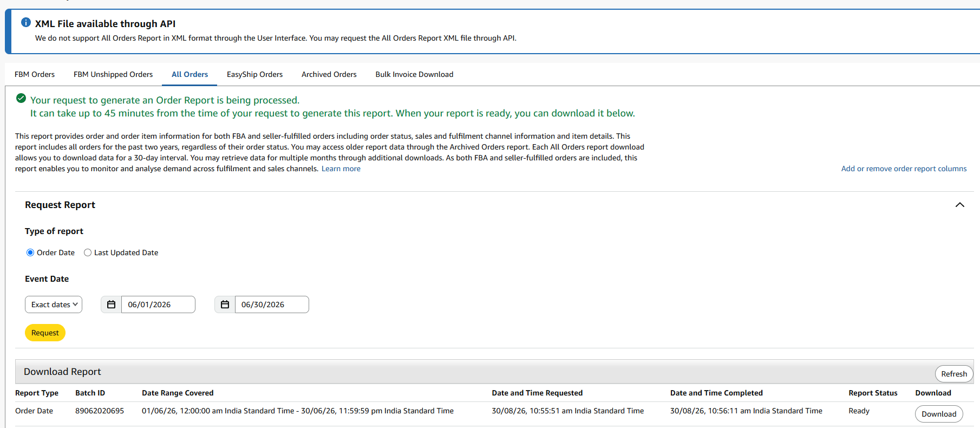Viewport: 980px width, 428px height.
Task: Follow the Learn more link
Action: pos(341,168)
